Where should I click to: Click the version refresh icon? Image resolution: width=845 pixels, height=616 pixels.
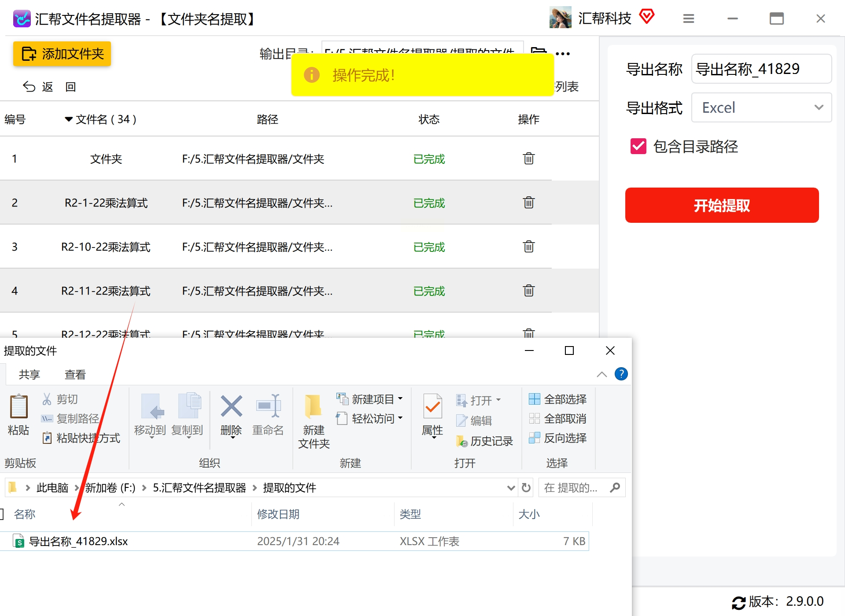click(x=738, y=602)
